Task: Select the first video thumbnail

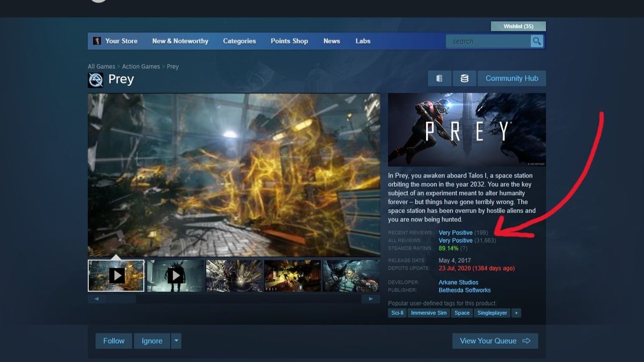Action: click(116, 276)
